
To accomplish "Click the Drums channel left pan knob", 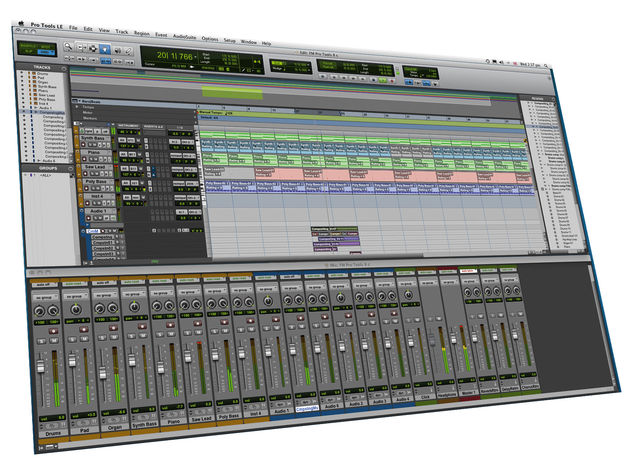I will 39,311.
